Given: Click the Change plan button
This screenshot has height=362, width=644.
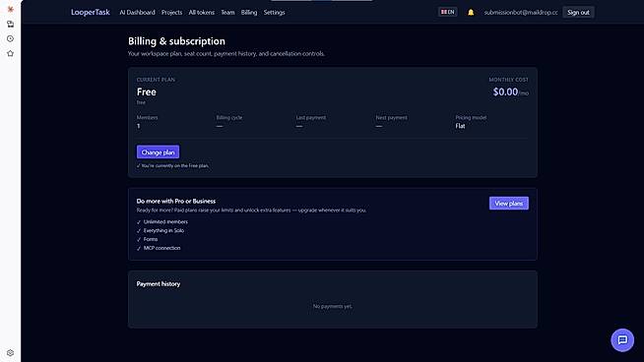Looking at the screenshot, I should pyautogui.click(x=158, y=151).
